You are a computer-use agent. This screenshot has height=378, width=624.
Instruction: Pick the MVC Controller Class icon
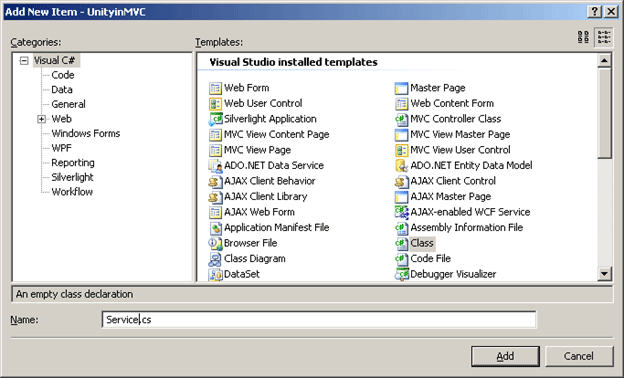click(x=402, y=119)
